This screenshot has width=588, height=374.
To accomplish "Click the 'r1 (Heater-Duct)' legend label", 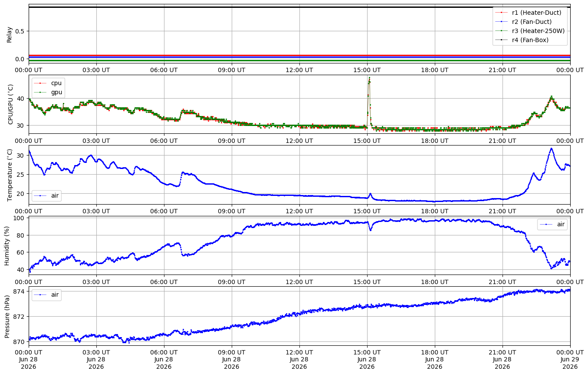I will pyautogui.click(x=536, y=13).
